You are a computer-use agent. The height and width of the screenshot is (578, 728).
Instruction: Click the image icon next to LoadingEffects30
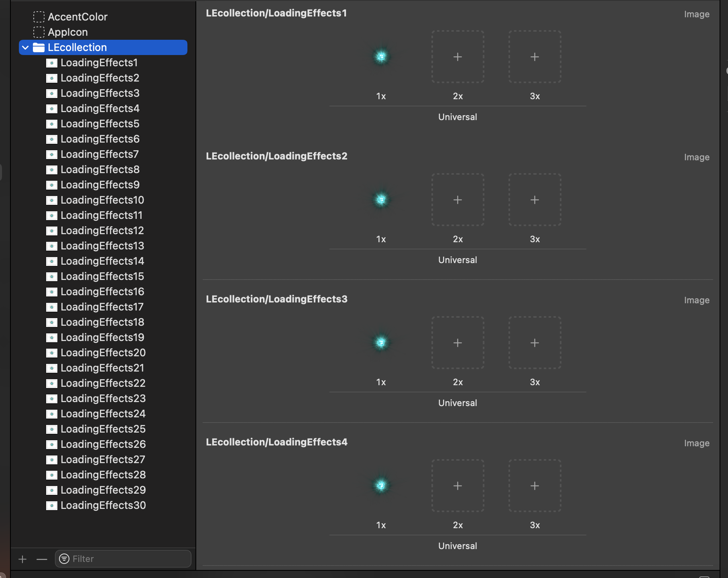(x=51, y=505)
